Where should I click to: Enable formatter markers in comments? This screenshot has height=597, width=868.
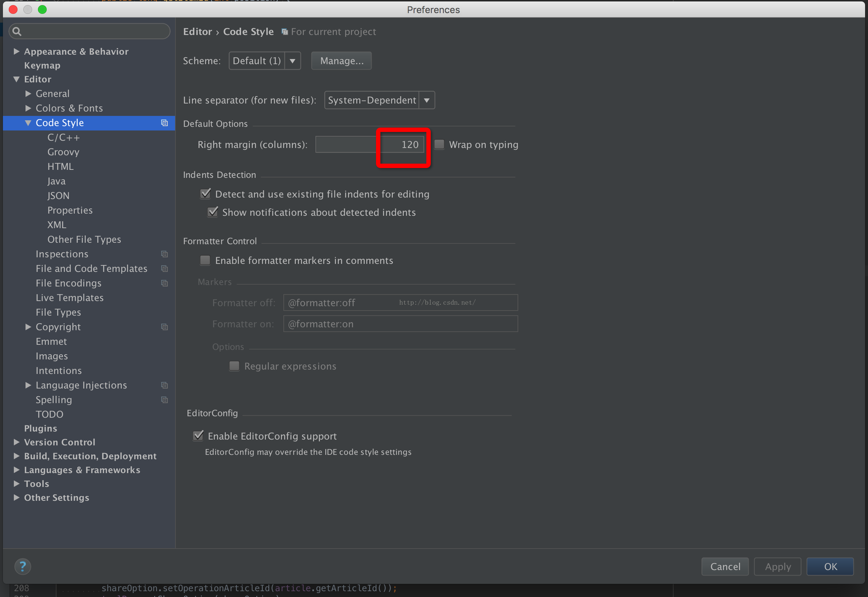205,260
